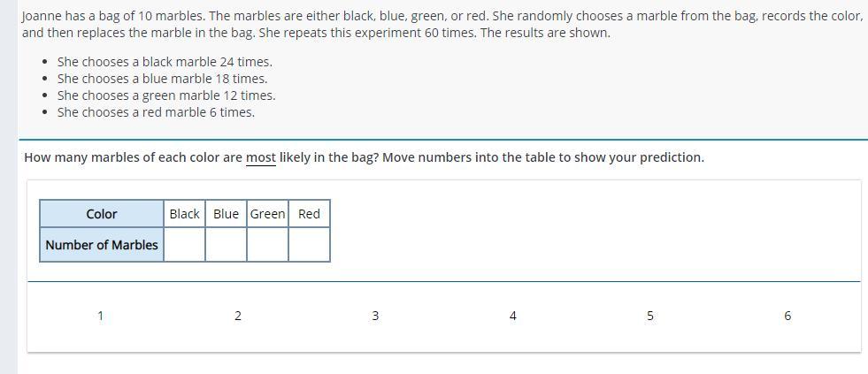Click the black marble 24 times bullet
The image size is (868, 374).
165,62
